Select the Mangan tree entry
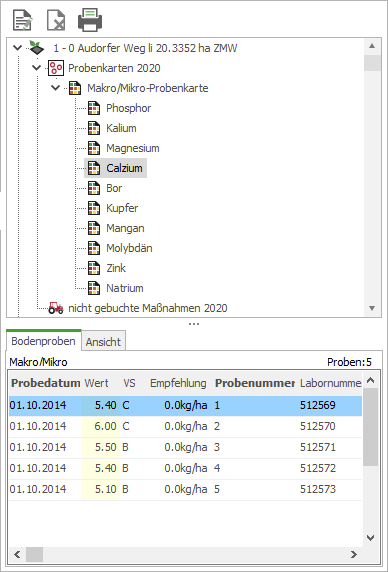The width and height of the screenshot is (388, 572). [x=125, y=228]
